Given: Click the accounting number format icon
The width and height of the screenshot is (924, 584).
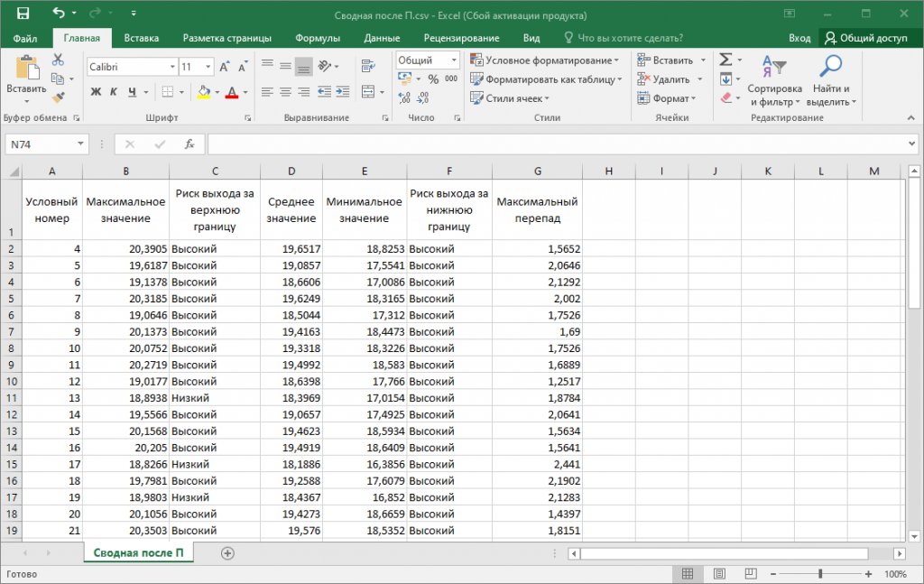Looking at the screenshot, I should tap(404, 79).
